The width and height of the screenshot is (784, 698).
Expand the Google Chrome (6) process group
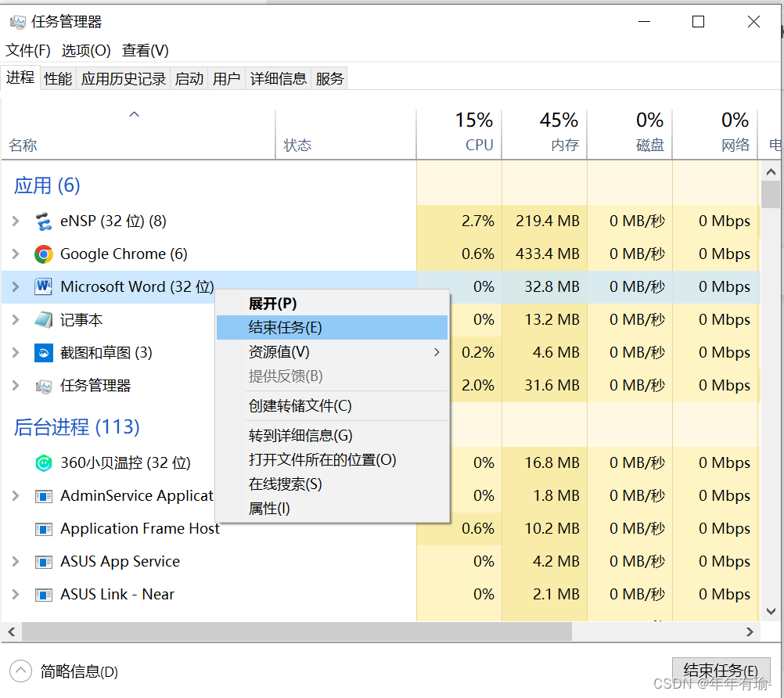[x=16, y=254]
